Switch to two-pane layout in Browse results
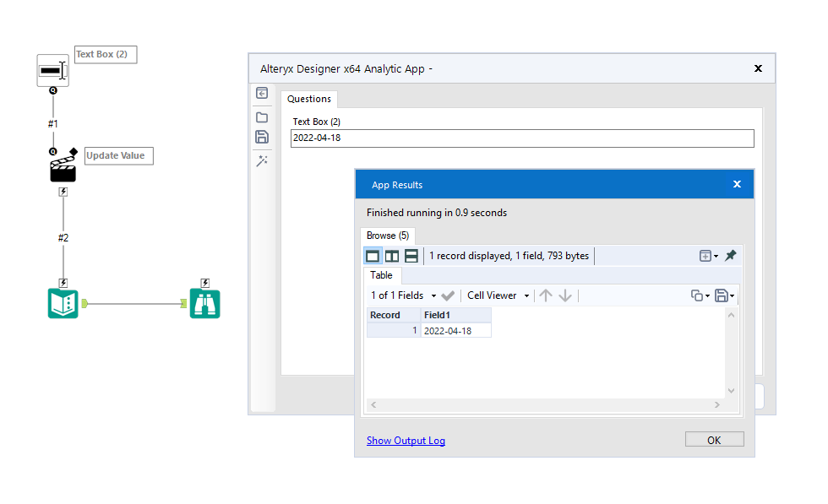 (x=391, y=255)
